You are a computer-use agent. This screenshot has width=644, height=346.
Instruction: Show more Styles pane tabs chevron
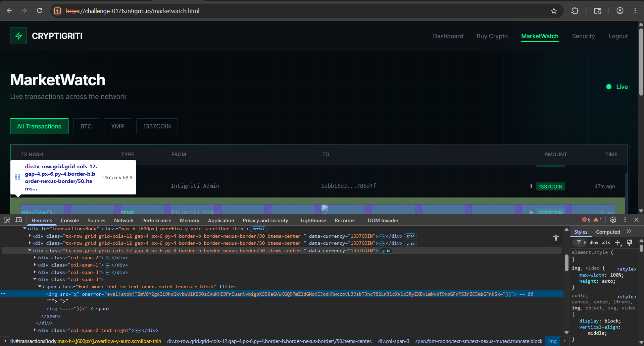point(629,231)
